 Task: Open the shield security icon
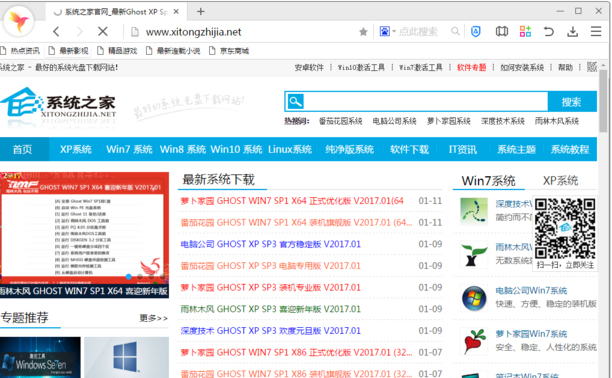click(475, 31)
